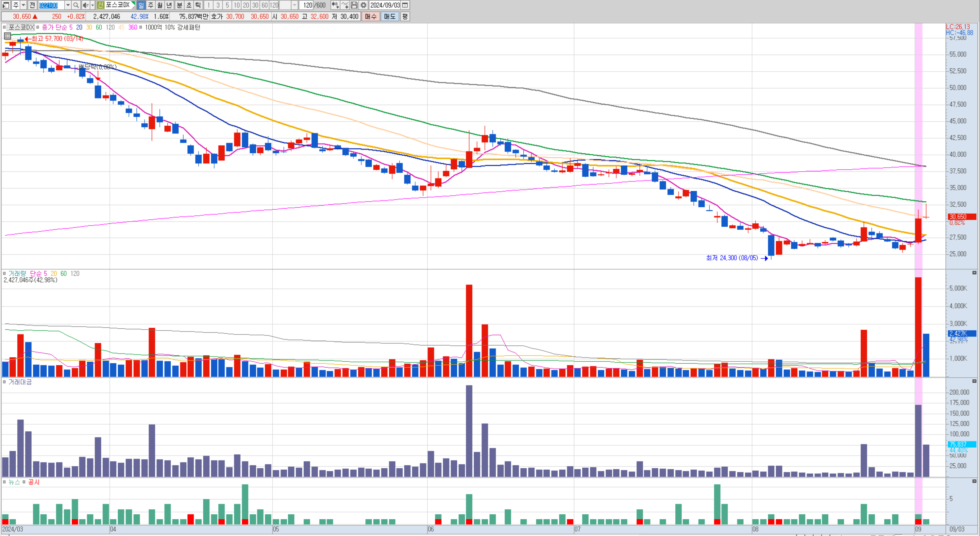
Task: Expand the stock code dropdown arrow
Action: [x=68, y=5]
